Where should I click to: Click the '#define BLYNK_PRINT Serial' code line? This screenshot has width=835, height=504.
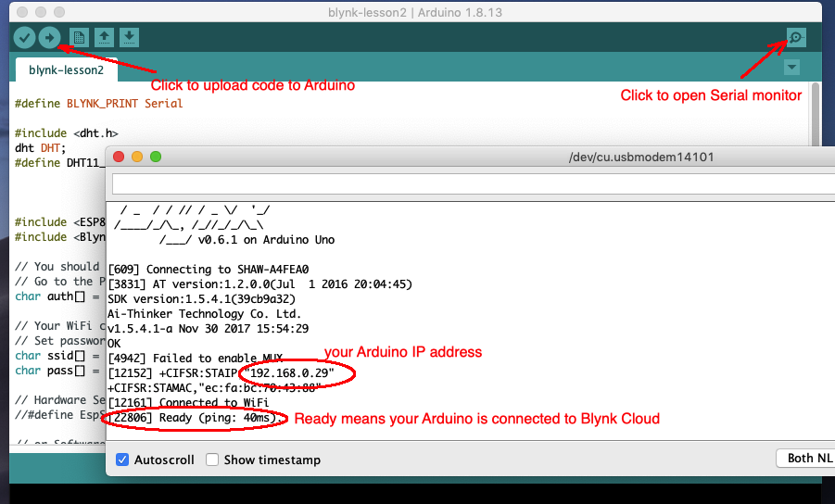(98, 103)
